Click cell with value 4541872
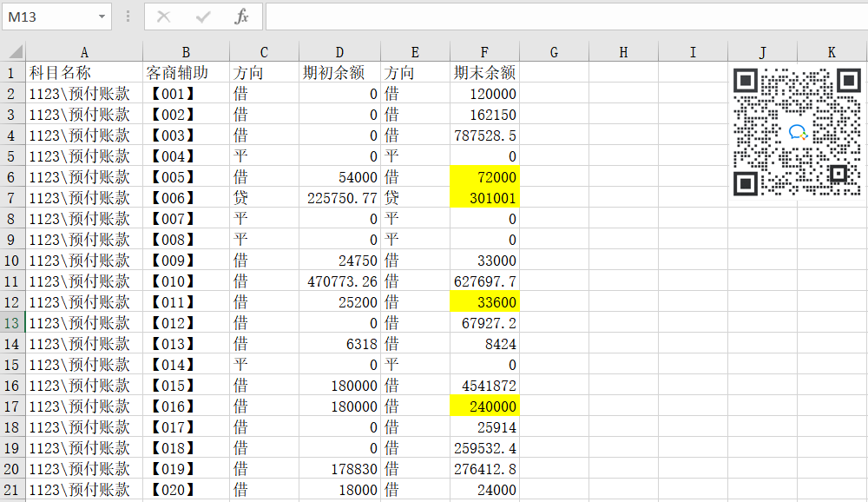 (x=484, y=386)
